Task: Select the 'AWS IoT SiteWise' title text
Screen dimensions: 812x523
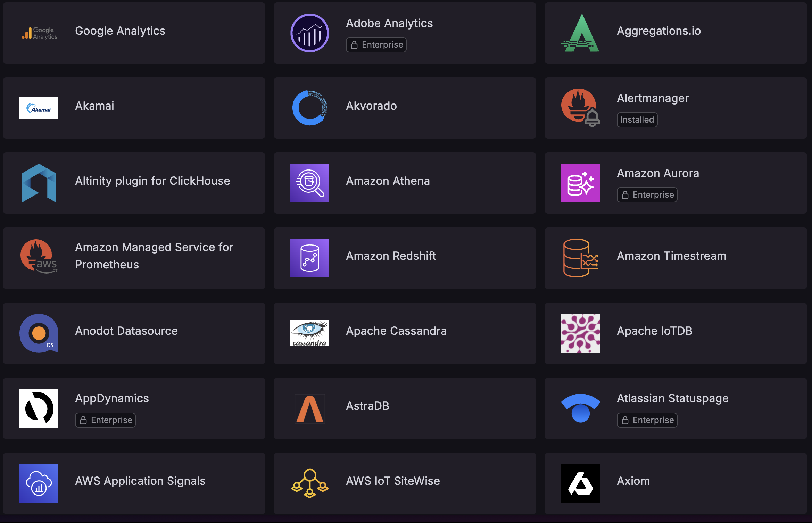Action: (393, 481)
